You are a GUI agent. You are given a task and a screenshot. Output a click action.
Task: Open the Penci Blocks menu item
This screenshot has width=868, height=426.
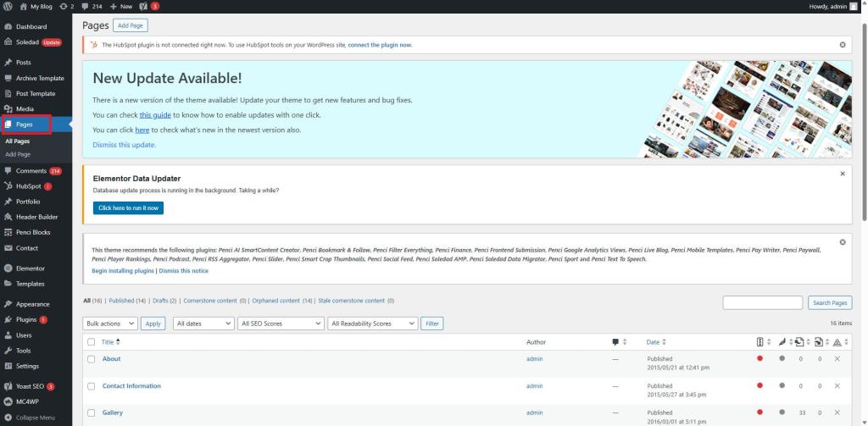pyautogui.click(x=33, y=232)
